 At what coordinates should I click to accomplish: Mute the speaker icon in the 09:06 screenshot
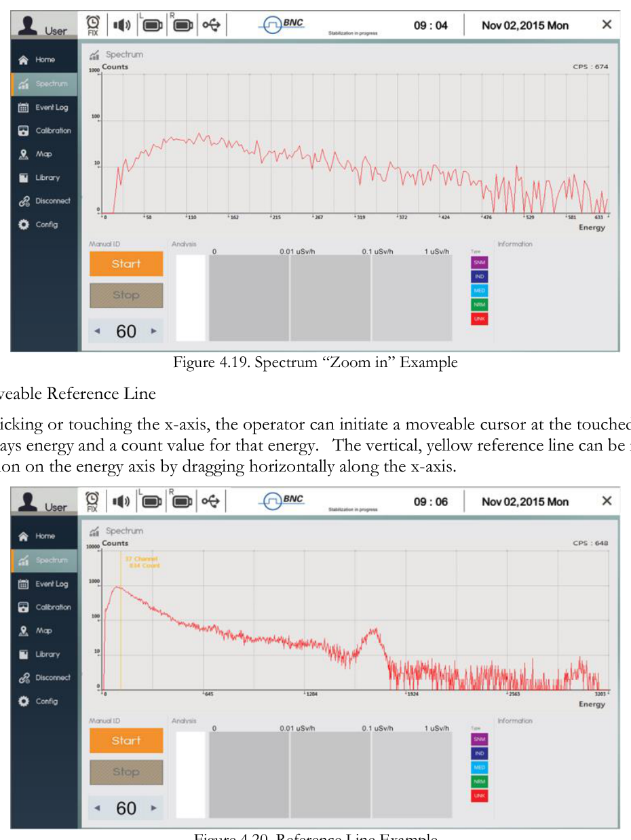point(121,502)
